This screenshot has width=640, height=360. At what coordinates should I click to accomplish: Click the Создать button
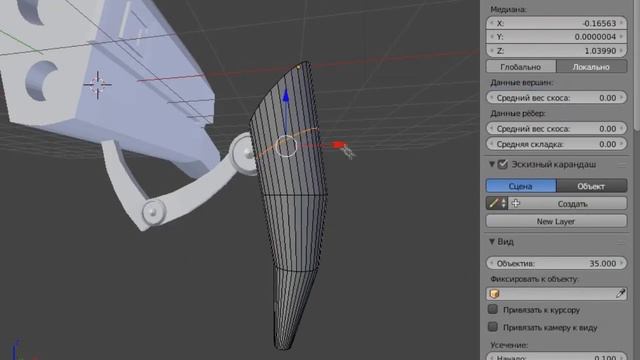(567, 203)
